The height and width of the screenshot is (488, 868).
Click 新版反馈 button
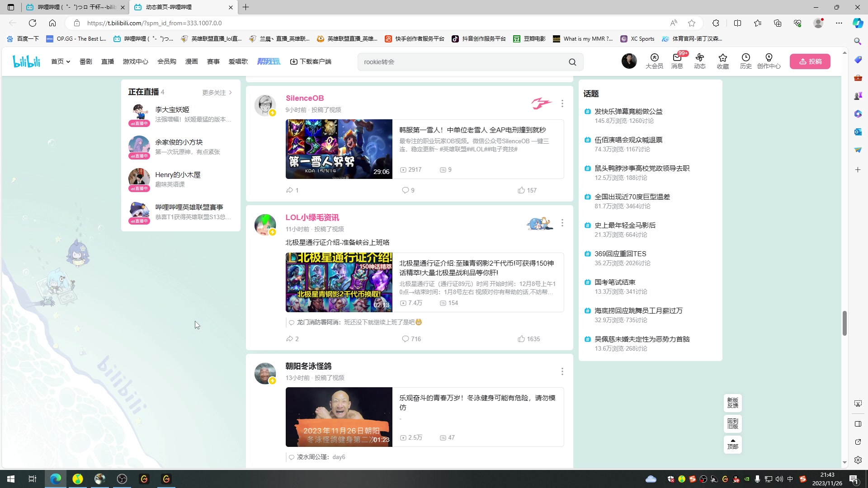[733, 403]
